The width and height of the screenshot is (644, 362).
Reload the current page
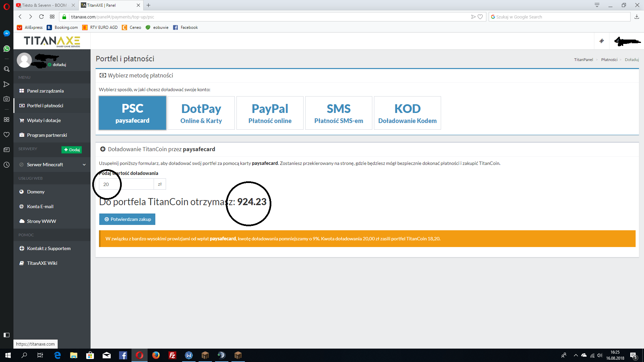[x=41, y=17]
